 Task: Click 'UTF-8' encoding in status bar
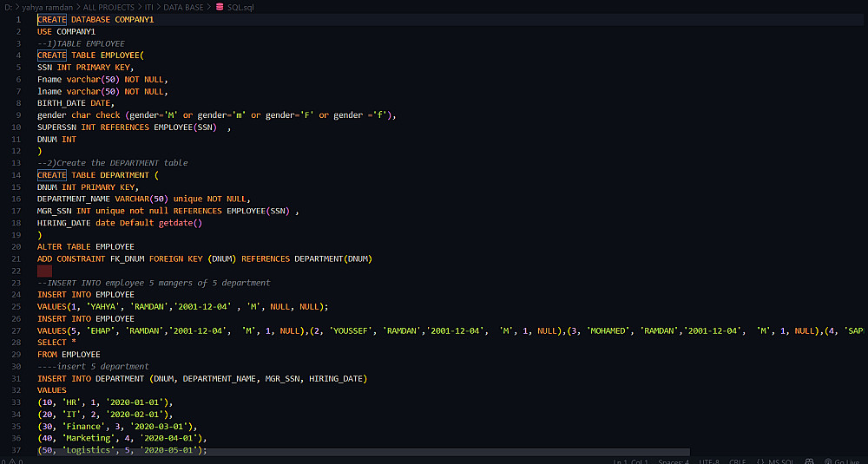(709, 461)
